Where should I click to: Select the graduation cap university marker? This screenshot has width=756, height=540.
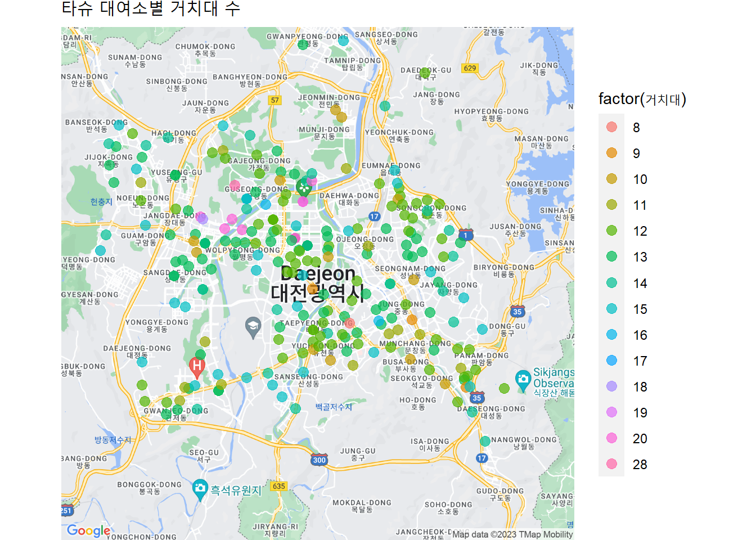tap(253, 326)
